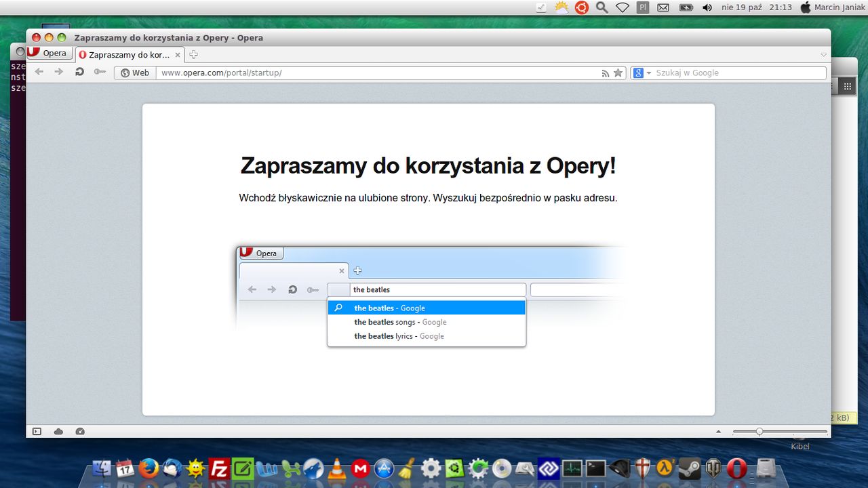Open the sound volume indicator
This screenshot has height=488, width=868.
pyautogui.click(x=707, y=7)
